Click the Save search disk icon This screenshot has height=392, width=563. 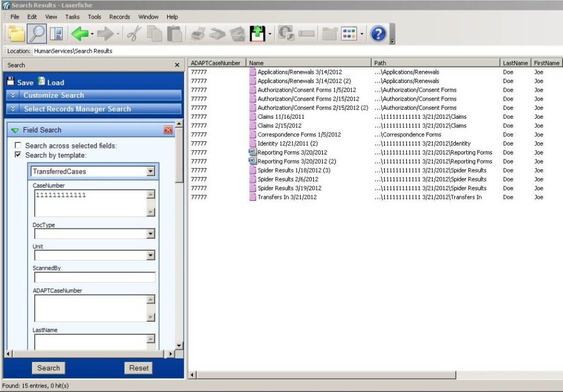point(10,81)
